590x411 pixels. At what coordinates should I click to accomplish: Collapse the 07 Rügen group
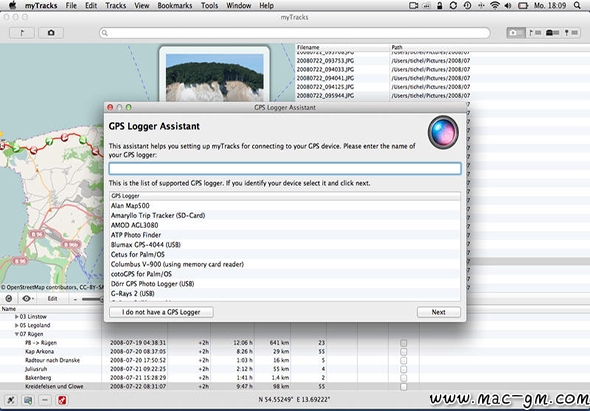click(x=17, y=334)
